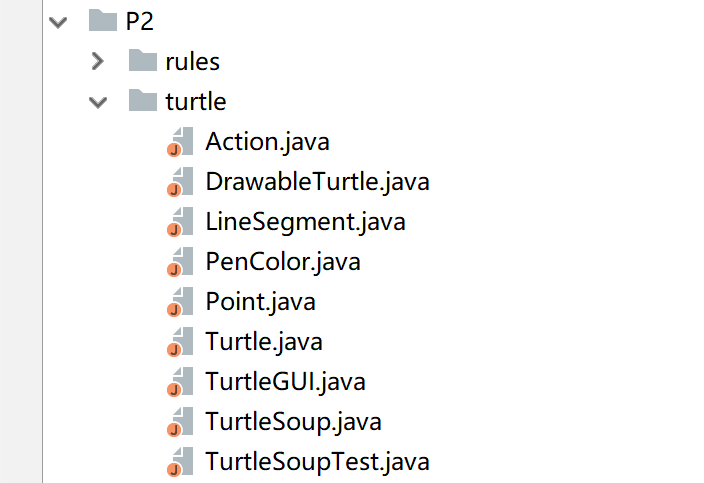The image size is (704, 483).
Task: Collapse the turtle folder chevron
Action: click(98, 102)
